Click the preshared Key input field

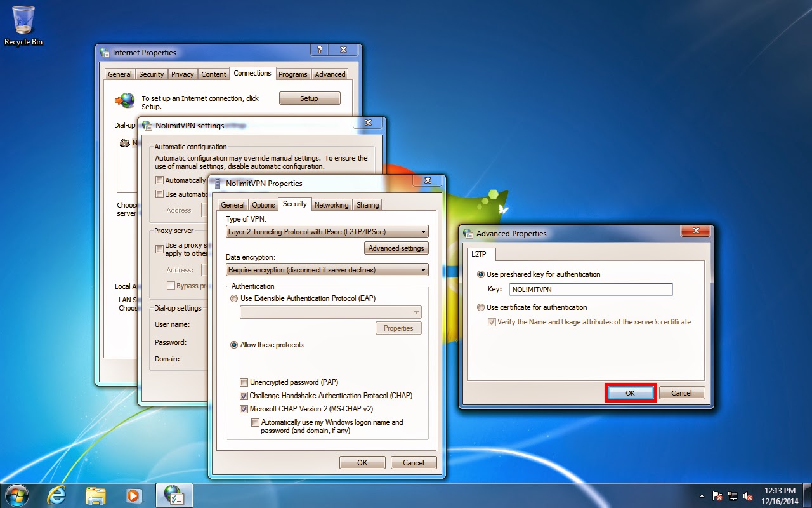pyautogui.click(x=590, y=290)
